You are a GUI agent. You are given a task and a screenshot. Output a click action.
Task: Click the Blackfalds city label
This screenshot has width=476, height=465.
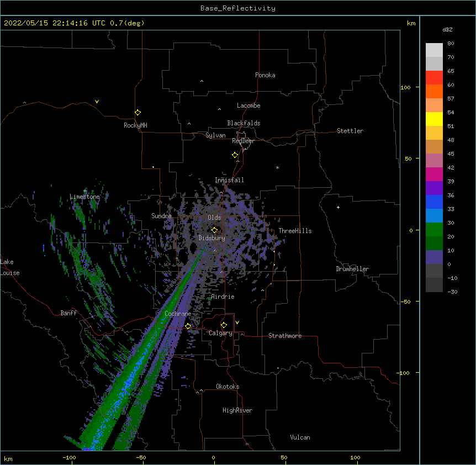[244, 123]
